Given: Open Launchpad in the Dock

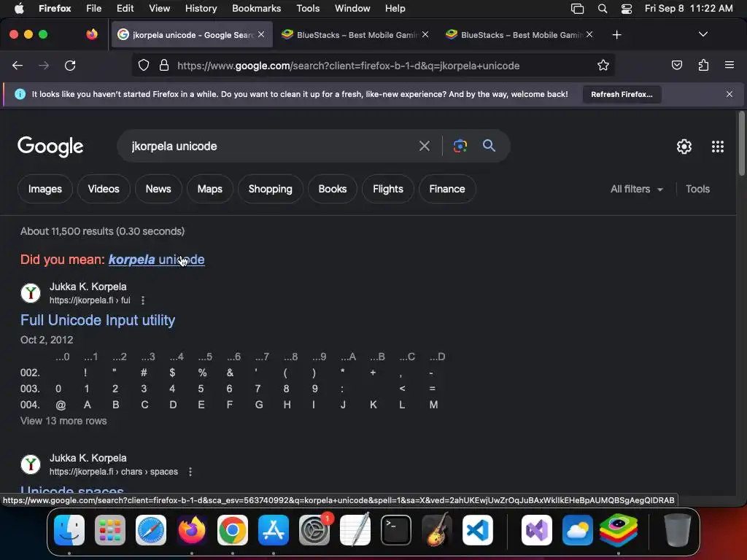Looking at the screenshot, I should coord(110,530).
